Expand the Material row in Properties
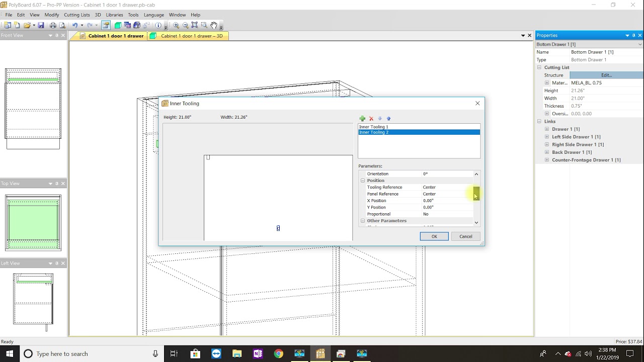The width and height of the screenshot is (644, 362). click(547, 83)
